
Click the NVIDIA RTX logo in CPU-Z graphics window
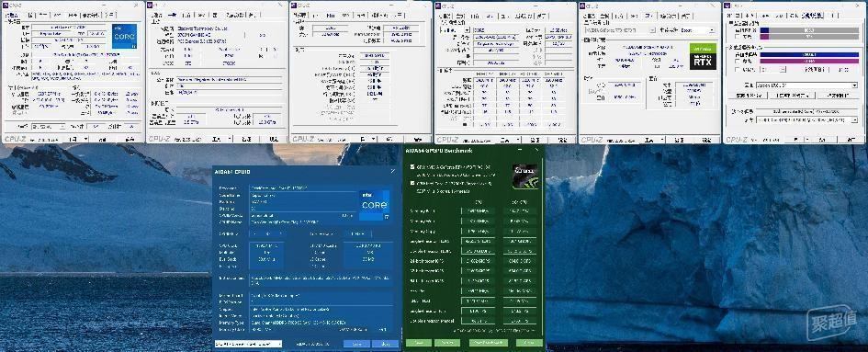(703, 57)
